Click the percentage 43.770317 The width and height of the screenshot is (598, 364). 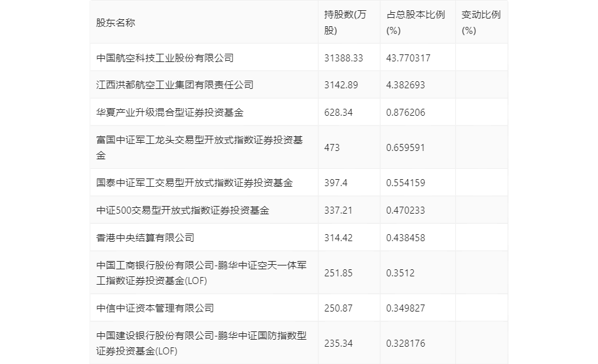click(408, 58)
